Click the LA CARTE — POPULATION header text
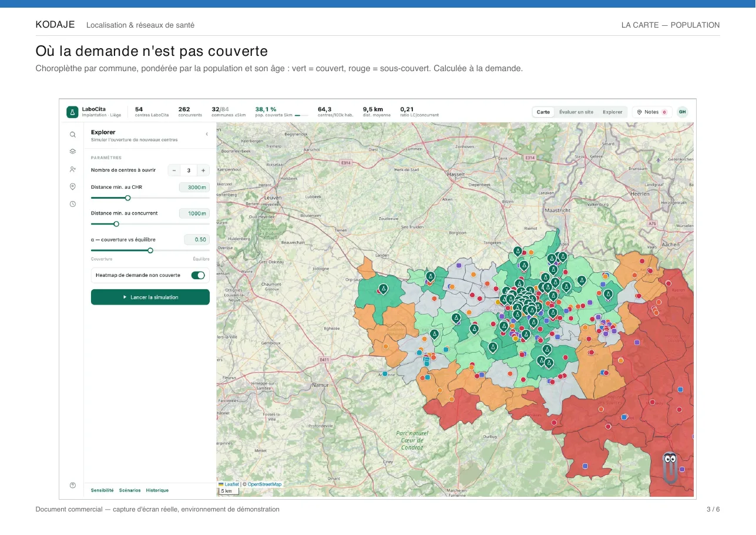Screen dimensions: 756x535 670,25
